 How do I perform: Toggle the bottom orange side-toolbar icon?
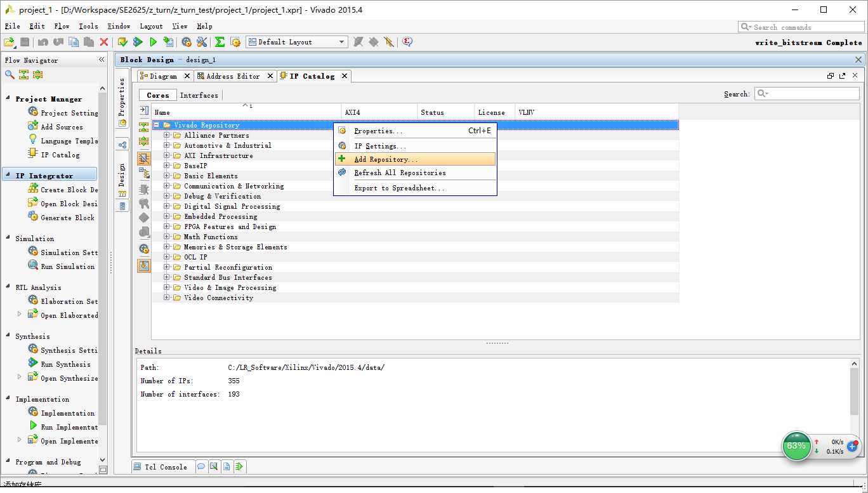tap(144, 266)
